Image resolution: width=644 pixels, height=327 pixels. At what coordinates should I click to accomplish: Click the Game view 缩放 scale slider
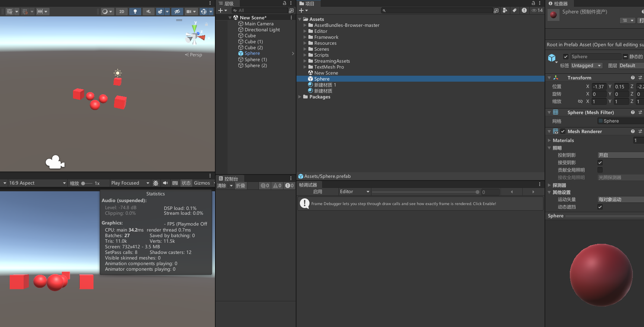click(86, 183)
